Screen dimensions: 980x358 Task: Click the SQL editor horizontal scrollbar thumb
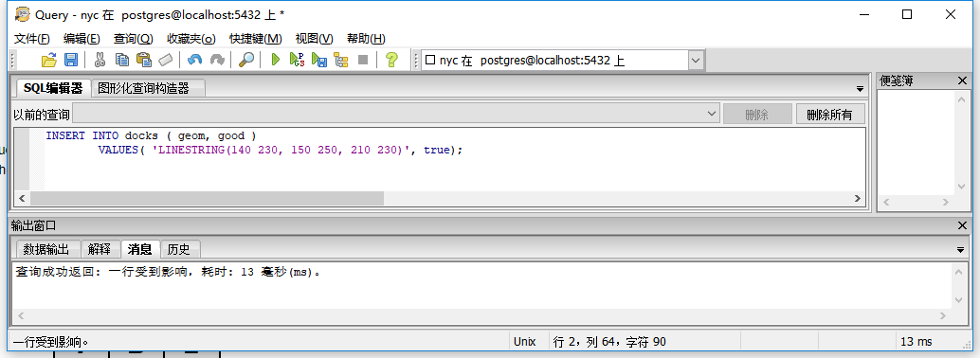(x=207, y=198)
